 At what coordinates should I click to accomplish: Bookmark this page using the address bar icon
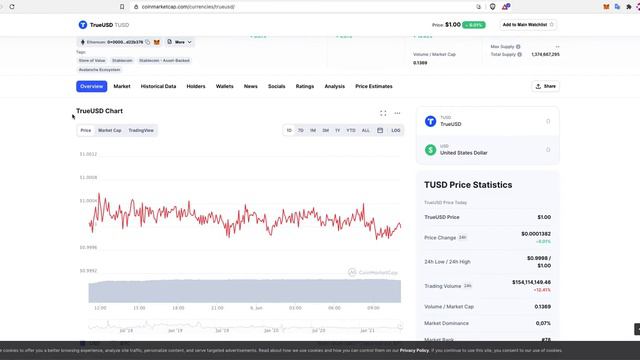point(122,7)
